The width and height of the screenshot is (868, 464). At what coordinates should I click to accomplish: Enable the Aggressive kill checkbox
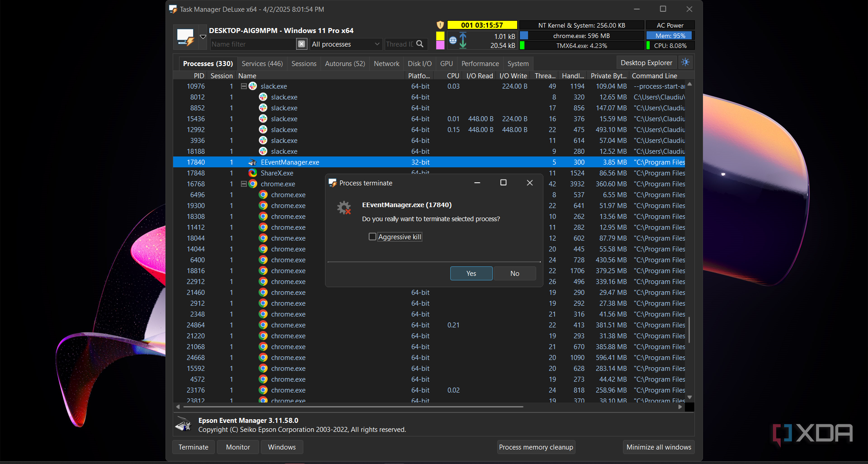(x=373, y=237)
